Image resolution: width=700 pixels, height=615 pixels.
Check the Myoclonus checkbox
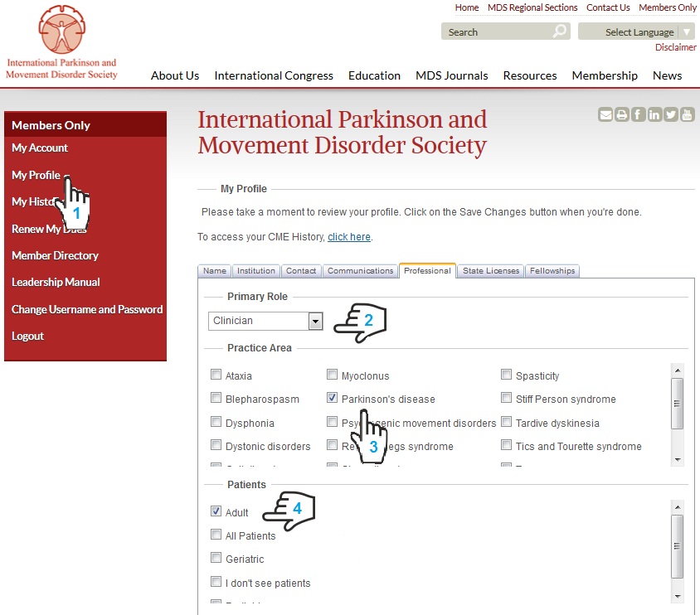(332, 374)
